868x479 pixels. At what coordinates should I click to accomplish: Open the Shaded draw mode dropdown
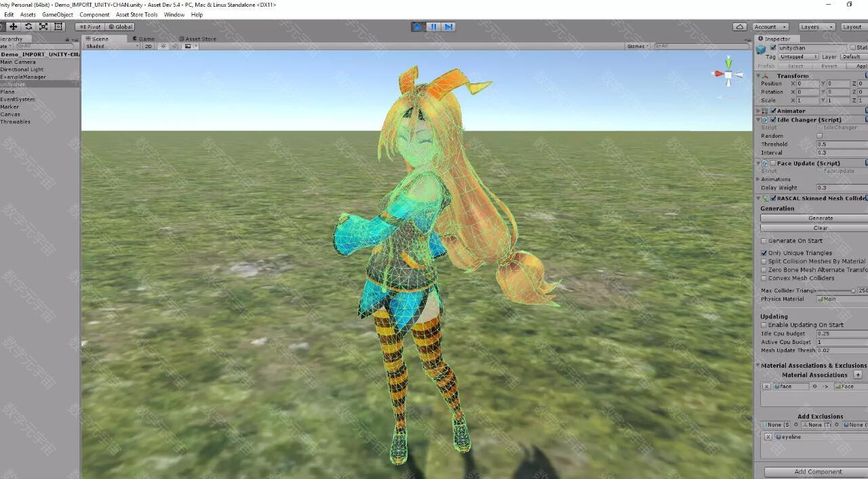tap(112, 46)
